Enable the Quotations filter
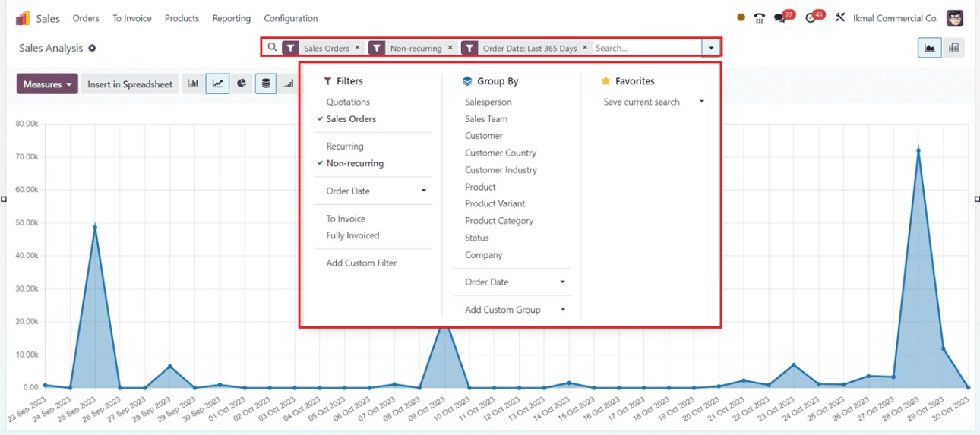 pos(348,102)
